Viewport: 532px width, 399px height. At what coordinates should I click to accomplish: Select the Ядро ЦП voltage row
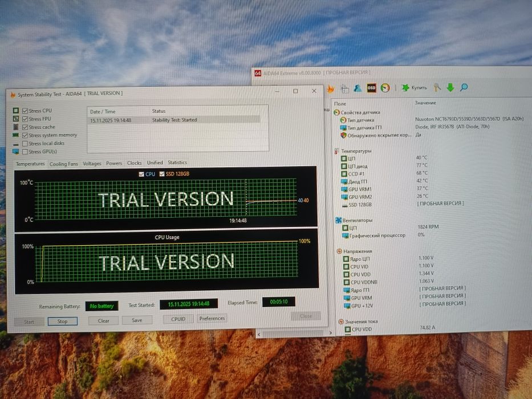388,259
